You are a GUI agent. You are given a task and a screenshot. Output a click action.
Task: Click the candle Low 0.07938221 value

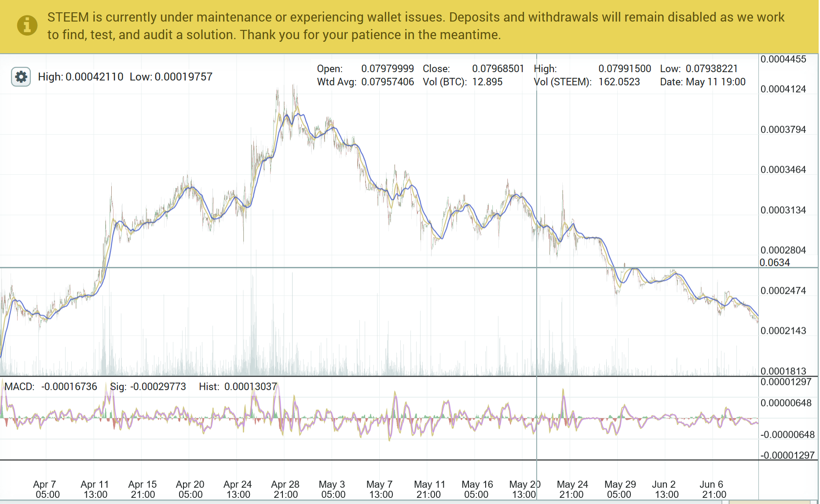click(x=712, y=69)
